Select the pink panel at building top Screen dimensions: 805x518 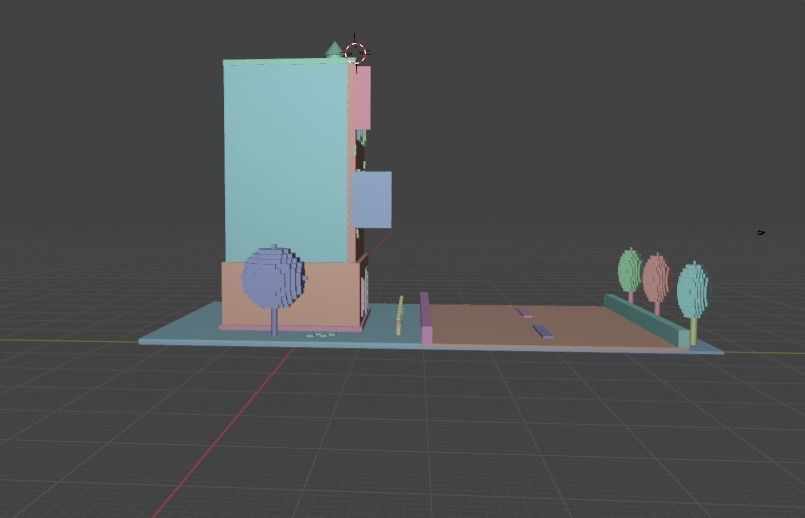(362, 98)
